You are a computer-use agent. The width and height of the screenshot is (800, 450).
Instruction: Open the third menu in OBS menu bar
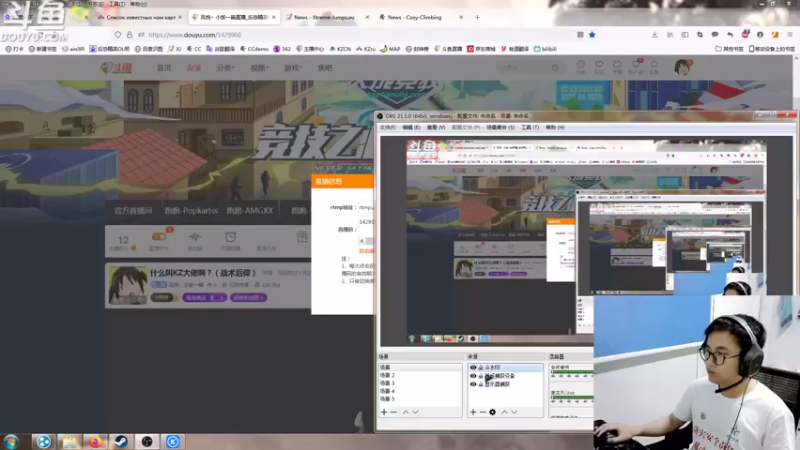point(436,128)
